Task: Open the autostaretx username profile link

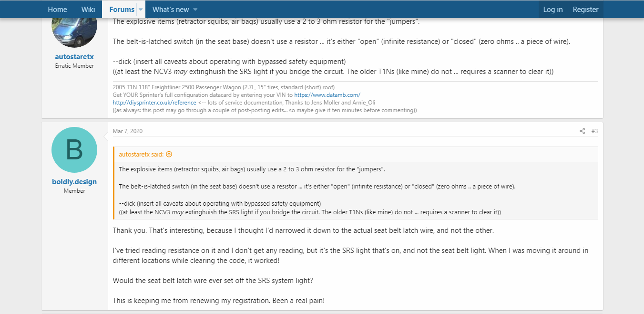Action: coord(74,57)
